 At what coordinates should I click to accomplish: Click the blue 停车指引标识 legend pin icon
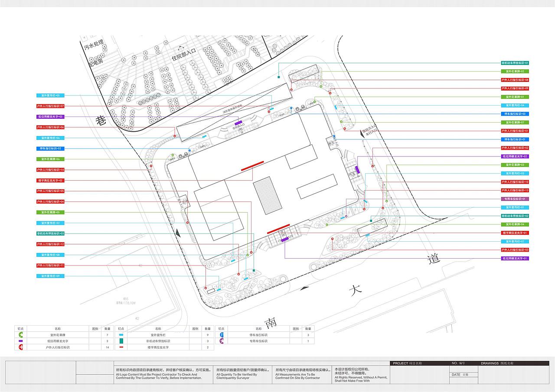(222, 335)
